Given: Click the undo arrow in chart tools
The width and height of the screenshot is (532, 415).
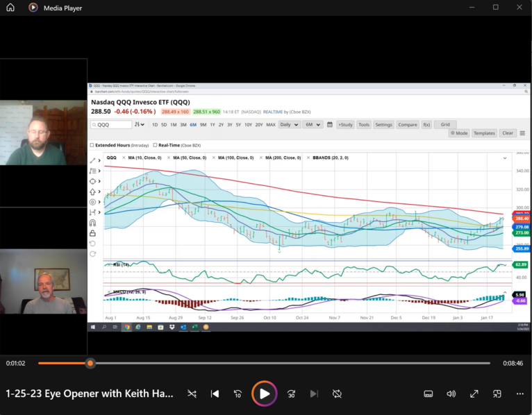Looking at the screenshot, I should (92, 244).
